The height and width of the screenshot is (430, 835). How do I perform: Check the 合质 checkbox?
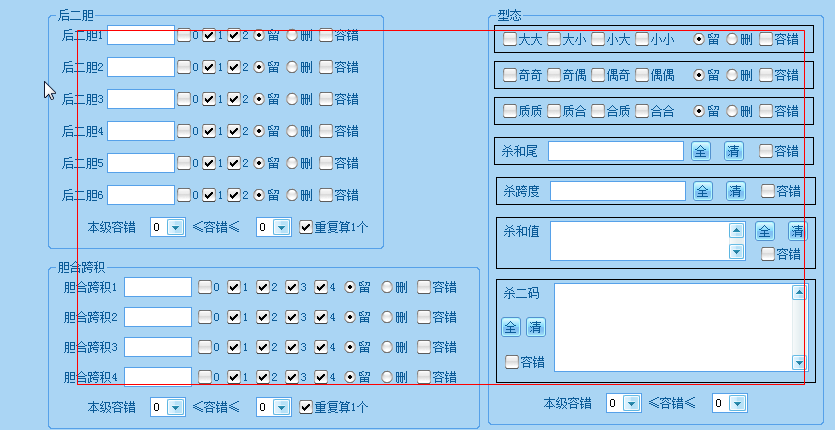pos(598,111)
